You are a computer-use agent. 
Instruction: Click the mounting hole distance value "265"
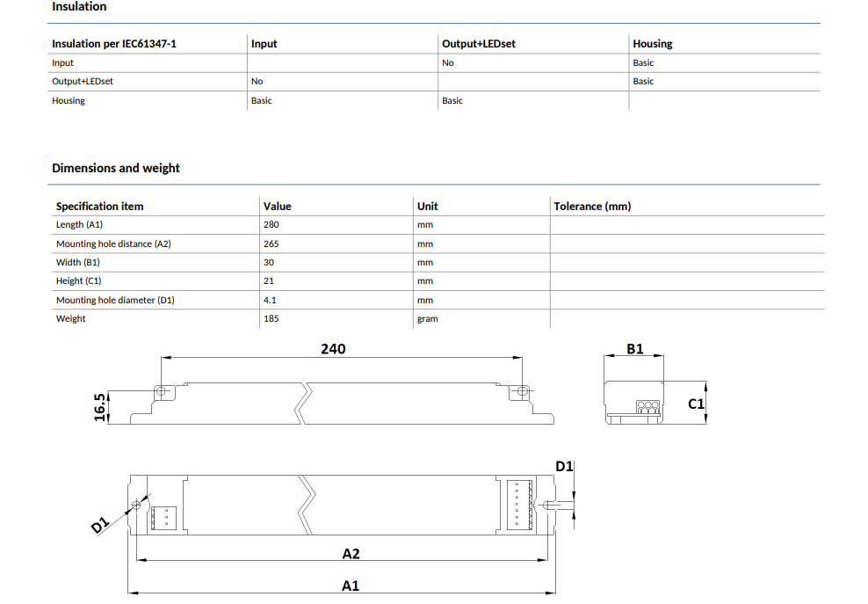[x=271, y=244]
